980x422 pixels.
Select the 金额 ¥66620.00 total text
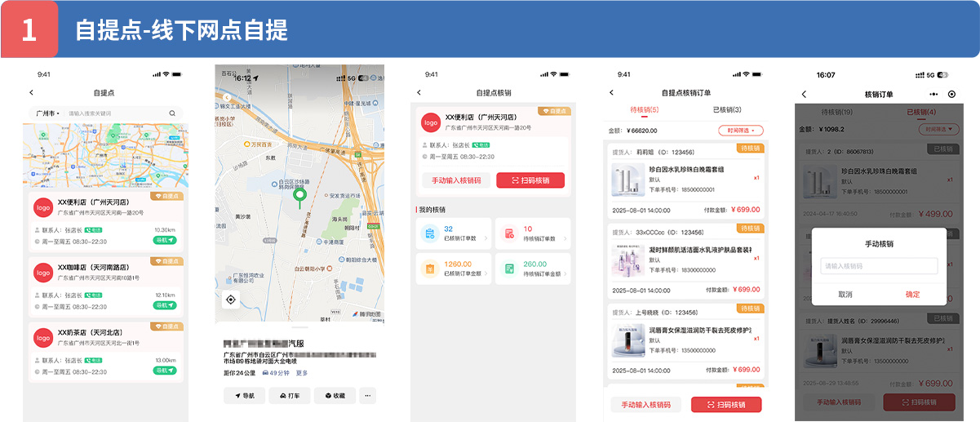tap(633, 131)
